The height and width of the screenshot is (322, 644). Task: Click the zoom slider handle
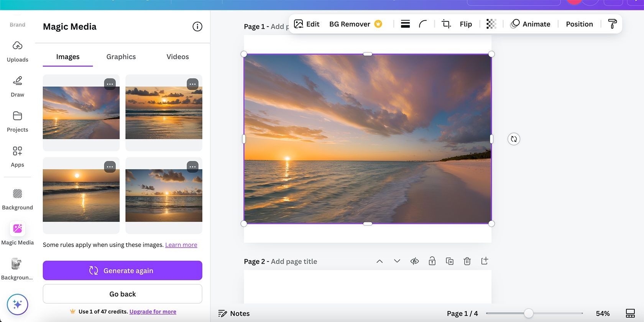click(529, 314)
